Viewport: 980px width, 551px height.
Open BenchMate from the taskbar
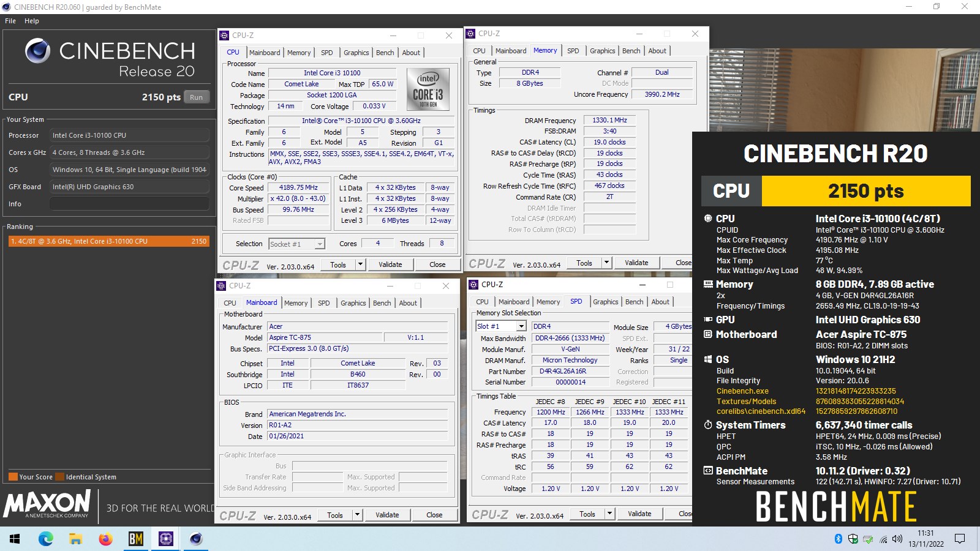(135, 539)
